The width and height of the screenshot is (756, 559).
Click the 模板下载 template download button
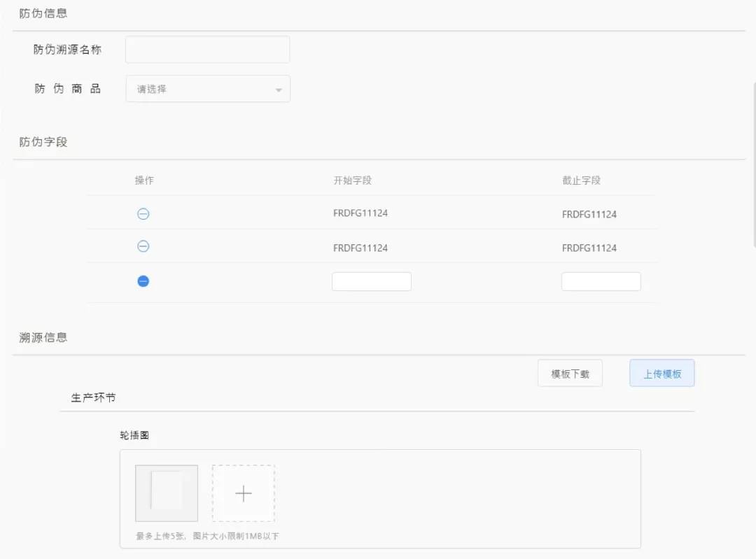pos(569,373)
